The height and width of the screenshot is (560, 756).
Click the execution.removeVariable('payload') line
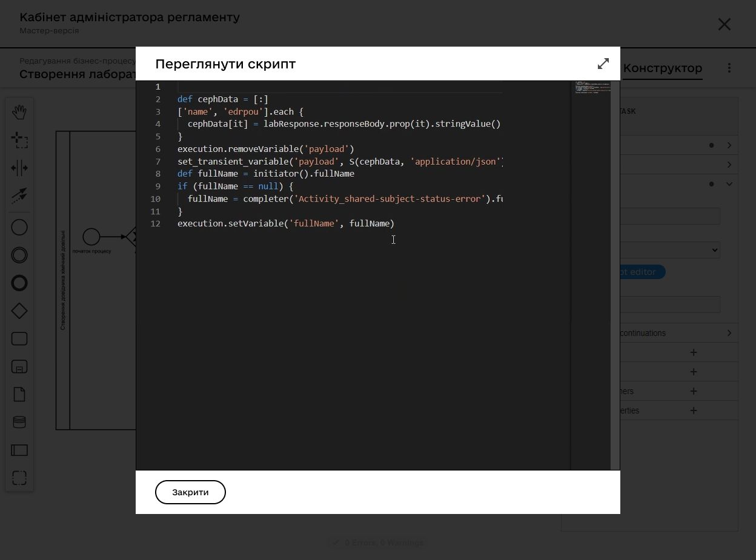[x=266, y=149]
